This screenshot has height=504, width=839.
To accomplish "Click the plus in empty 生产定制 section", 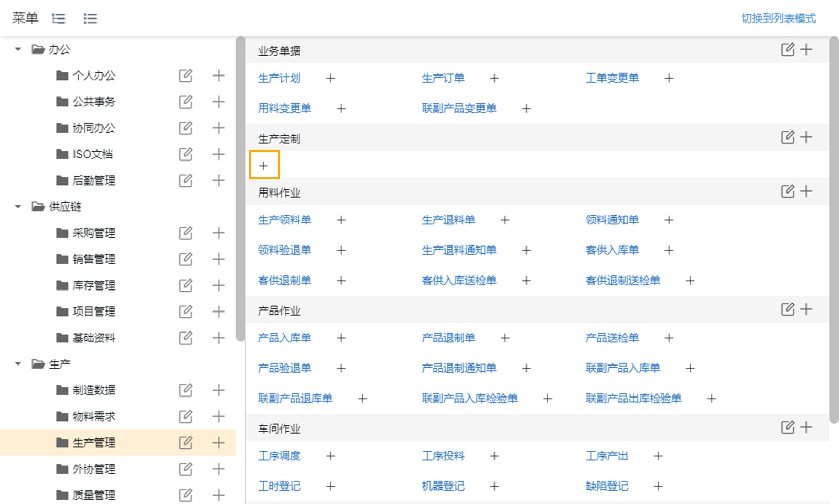I will point(264,166).
